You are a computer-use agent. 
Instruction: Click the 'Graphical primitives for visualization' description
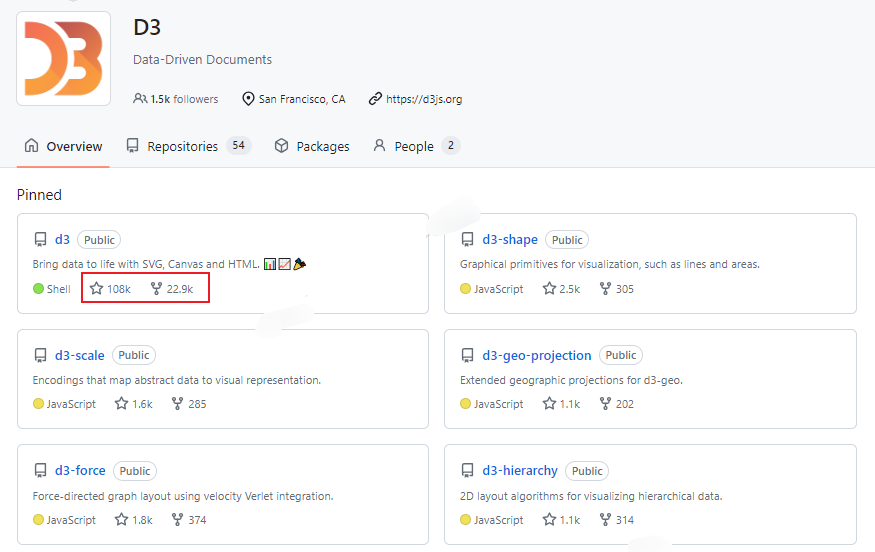coord(610,264)
